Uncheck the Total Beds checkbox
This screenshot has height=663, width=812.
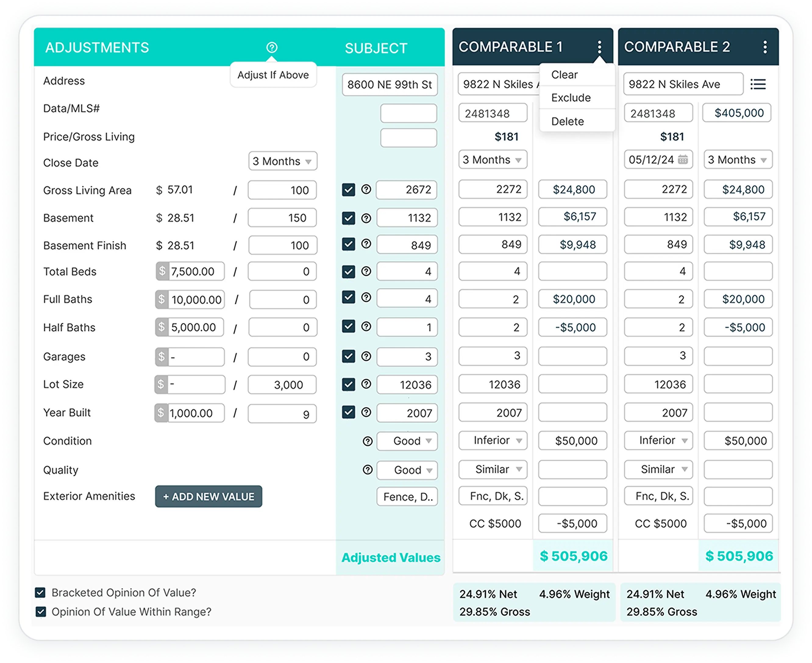(348, 271)
